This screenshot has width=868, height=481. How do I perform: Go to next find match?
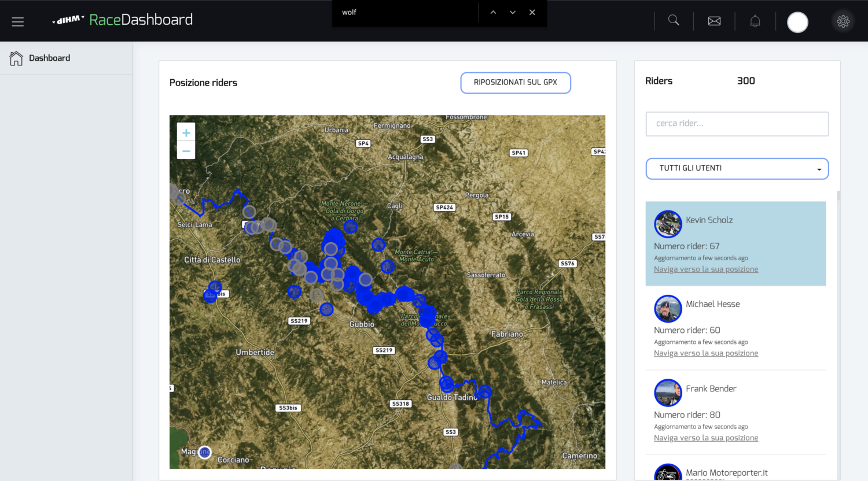click(513, 12)
